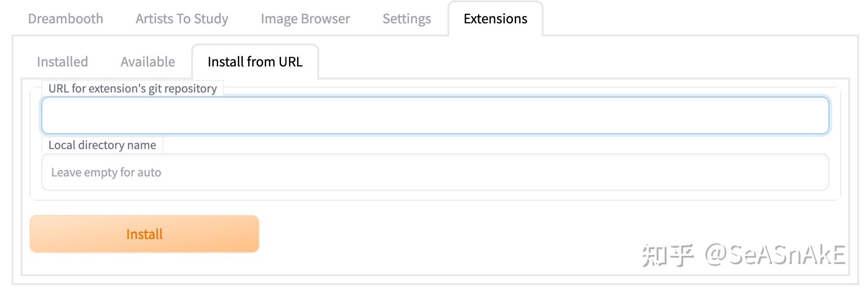Focus the blue-highlighted empty text box
The image size is (868, 290).
click(435, 116)
